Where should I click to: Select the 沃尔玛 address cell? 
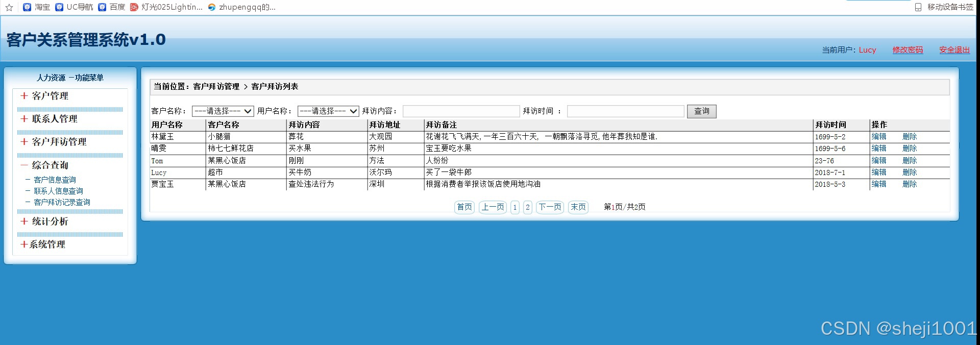(x=396, y=172)
